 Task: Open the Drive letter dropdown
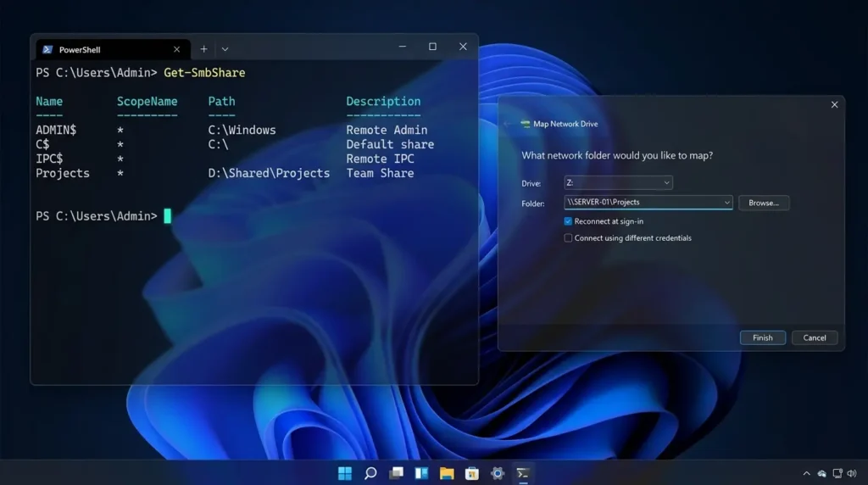(618, 182)
